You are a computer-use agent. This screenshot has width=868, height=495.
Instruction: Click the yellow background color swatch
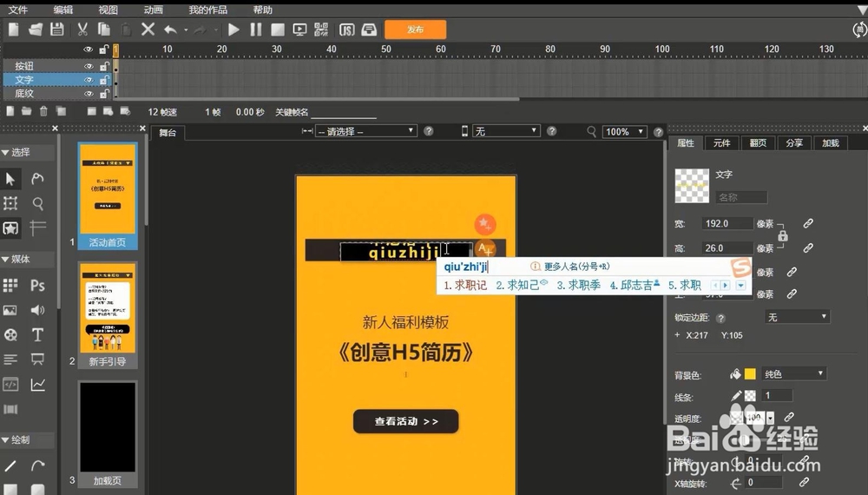[750, 374]
